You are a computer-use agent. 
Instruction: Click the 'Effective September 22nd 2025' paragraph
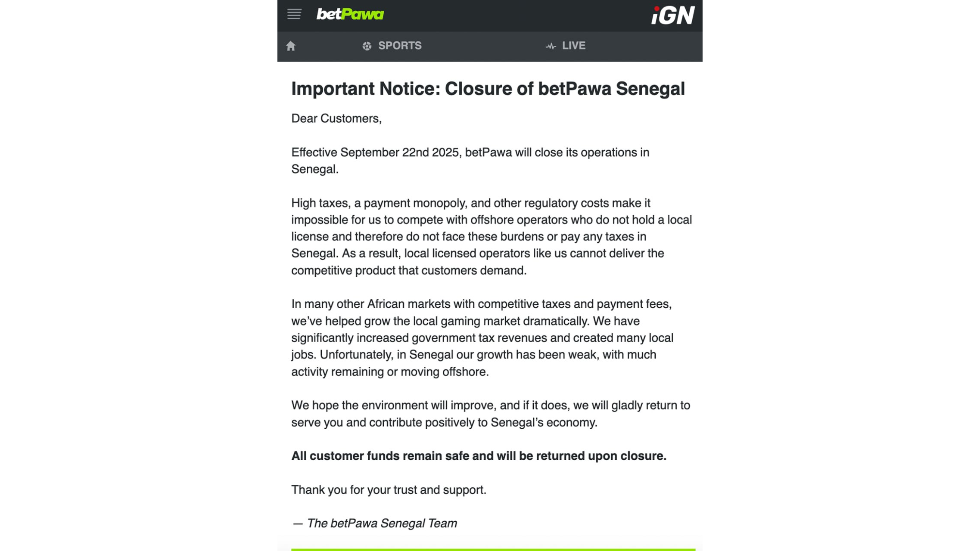click(470, 161)
